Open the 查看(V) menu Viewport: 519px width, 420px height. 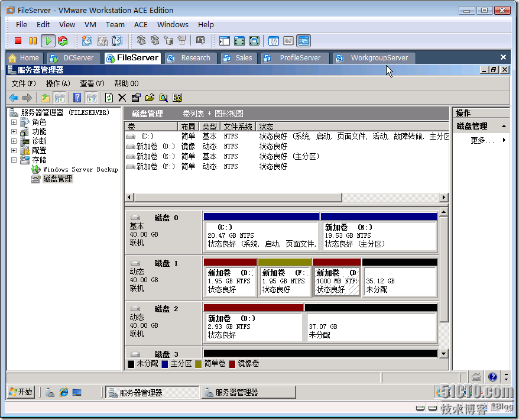click(92, 83)
